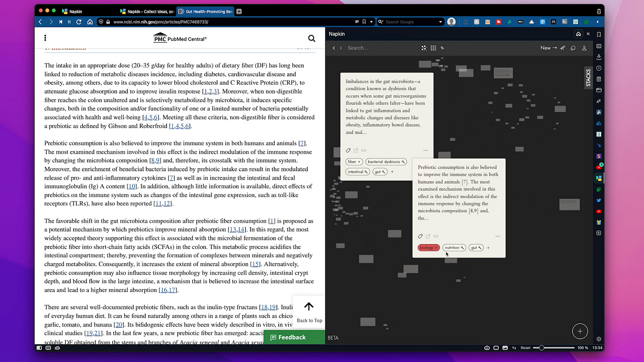Switch to Napkin - Collect ideas tab
The width and height of the screenshot is (644, 362).
(x=146, y=11)
